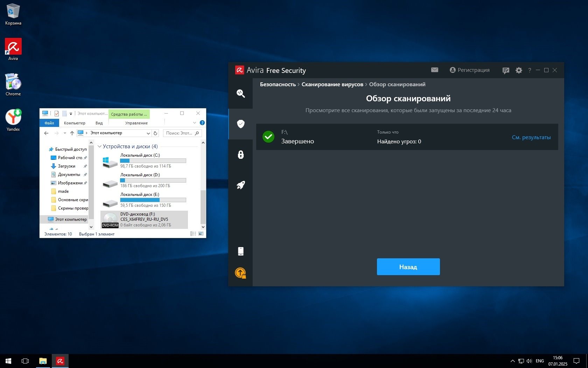Open the Status sidebar icon in Avira
Viewport: 588px width, 368px height.
point(240,93)
